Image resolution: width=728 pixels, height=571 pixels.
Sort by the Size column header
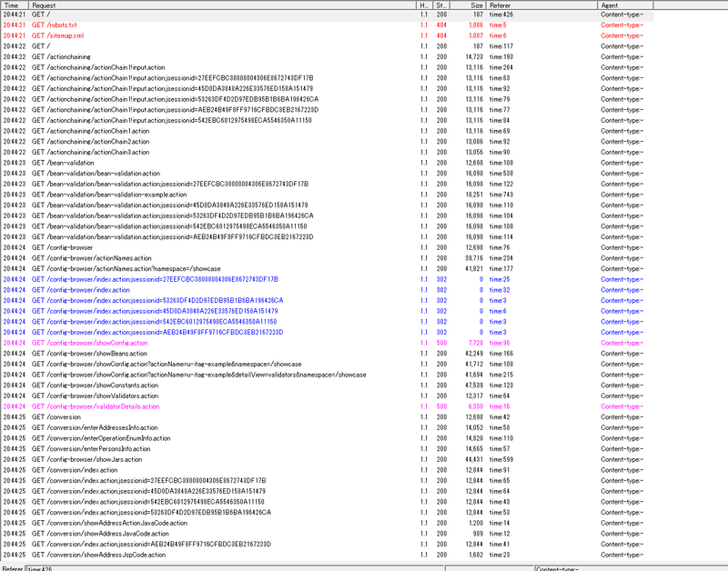(468, 5)
